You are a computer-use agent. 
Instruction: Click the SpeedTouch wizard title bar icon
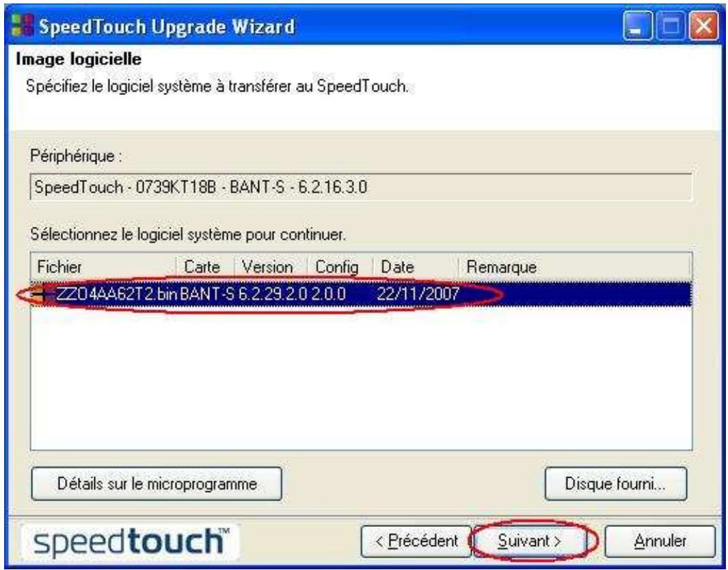[x=22, y=25]
